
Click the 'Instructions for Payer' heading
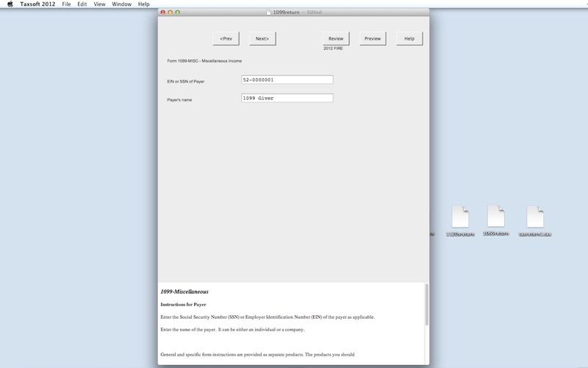click(x=183, y=305)
